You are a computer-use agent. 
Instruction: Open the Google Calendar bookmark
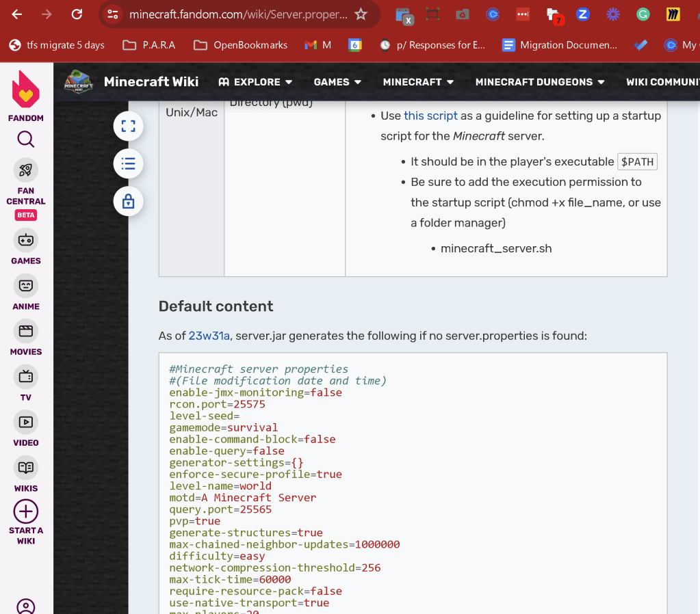355,45
